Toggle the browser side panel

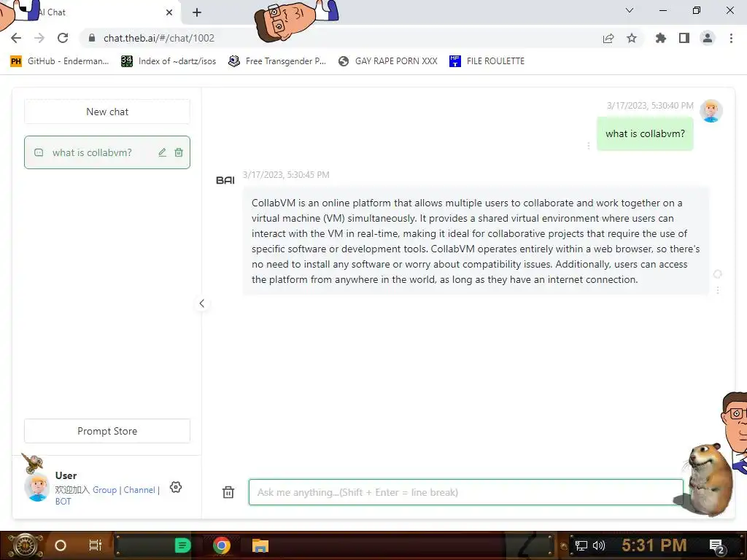click(684, 38)
